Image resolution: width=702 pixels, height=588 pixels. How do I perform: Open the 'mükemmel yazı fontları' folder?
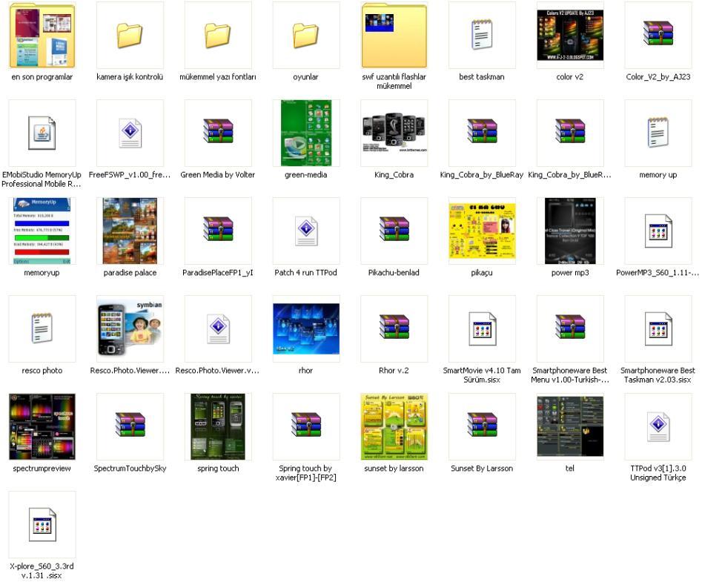click(x=218, y=36)
